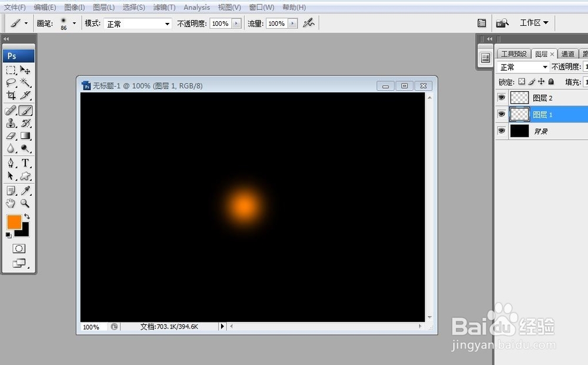
Task: Open the 不透明度 slider arrow in options bar
Action: point(236,24)
